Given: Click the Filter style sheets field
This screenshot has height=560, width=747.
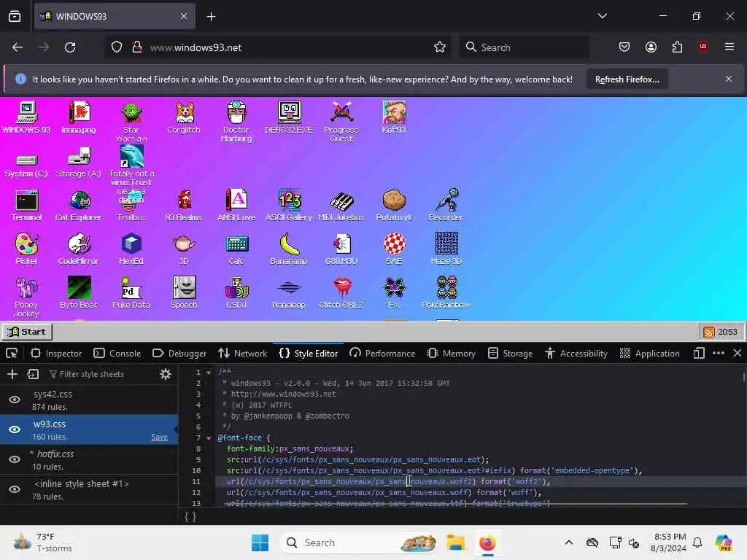Looking at the screenshot, I should (x=101, y=374).
